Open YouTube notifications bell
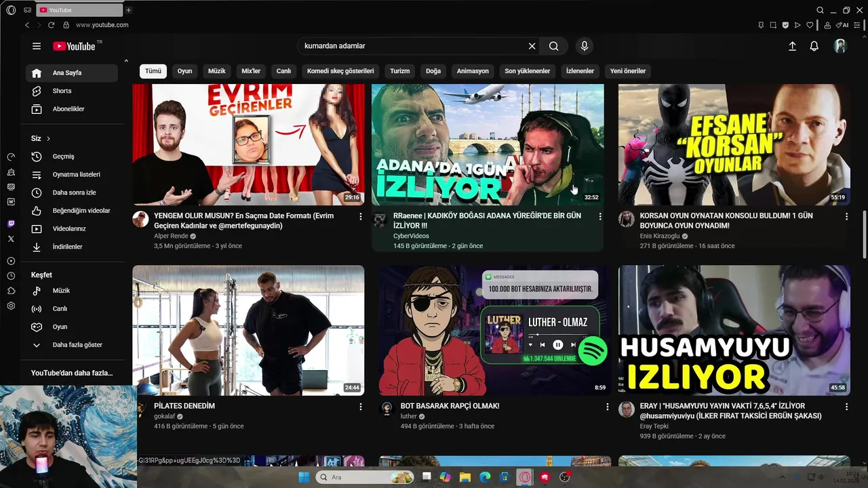This screenshot has height=488, width=868. (x=814, y=46)
